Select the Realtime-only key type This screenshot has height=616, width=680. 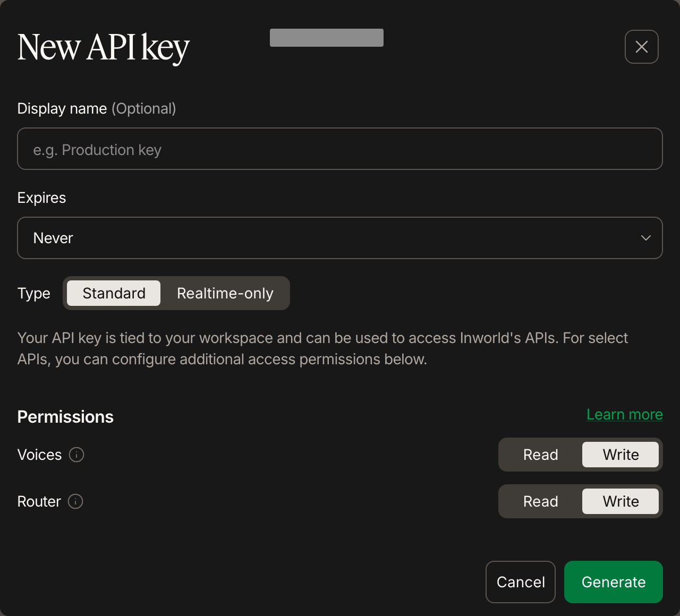[x=225, y=293]
